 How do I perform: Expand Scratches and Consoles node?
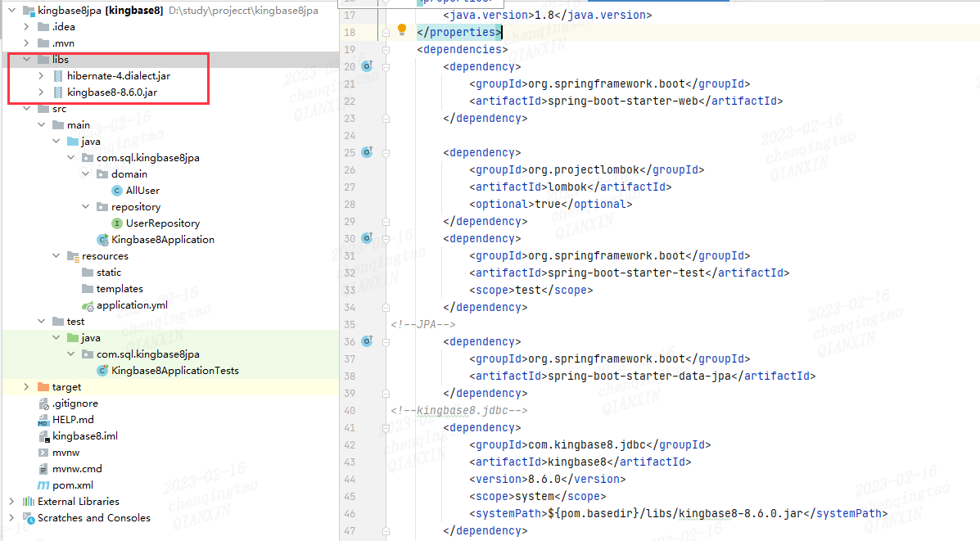[x=12, y=517]
